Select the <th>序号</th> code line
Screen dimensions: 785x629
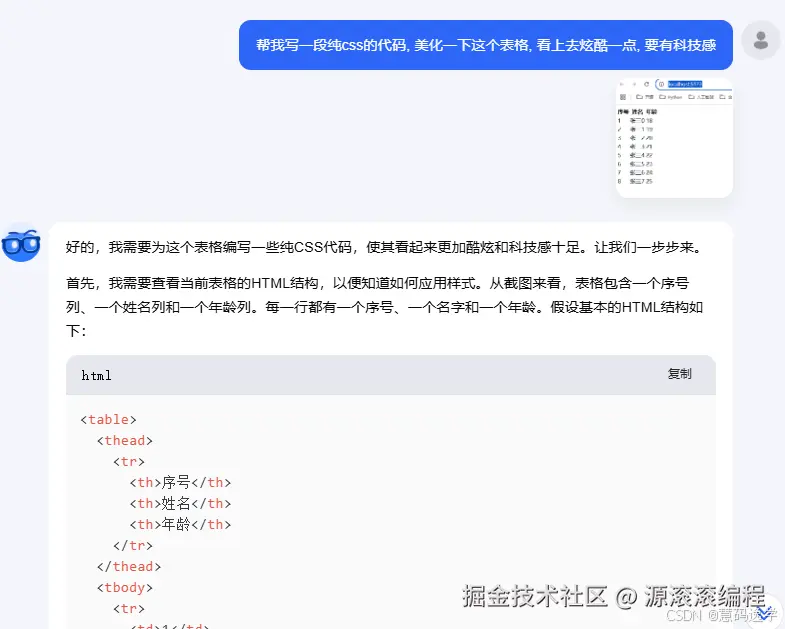[x=180, y=482]
